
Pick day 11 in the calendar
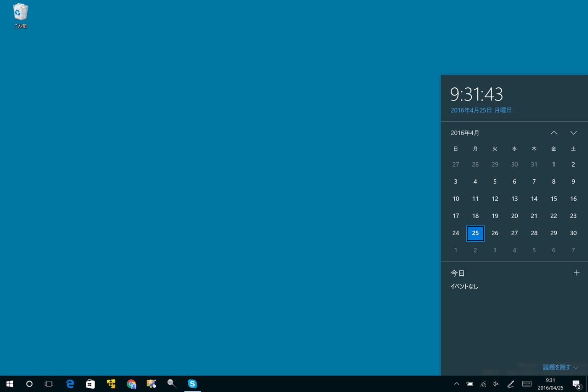[475, 199]
